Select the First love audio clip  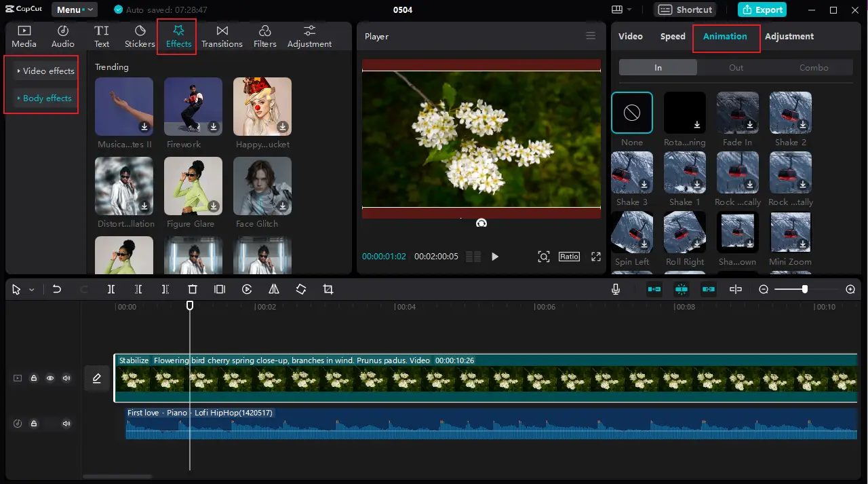coord(492,424)
